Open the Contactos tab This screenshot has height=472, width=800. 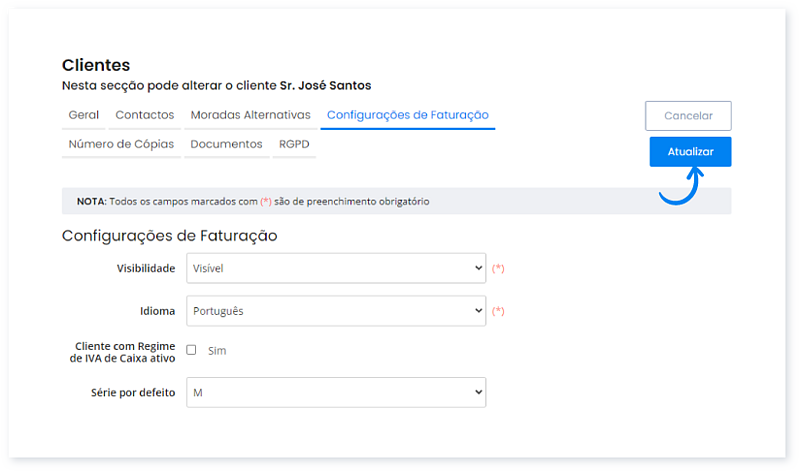144,115
